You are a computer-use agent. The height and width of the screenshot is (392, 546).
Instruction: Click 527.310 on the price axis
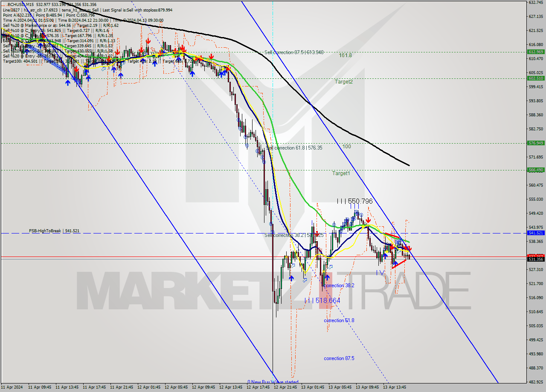coord(536,270)
